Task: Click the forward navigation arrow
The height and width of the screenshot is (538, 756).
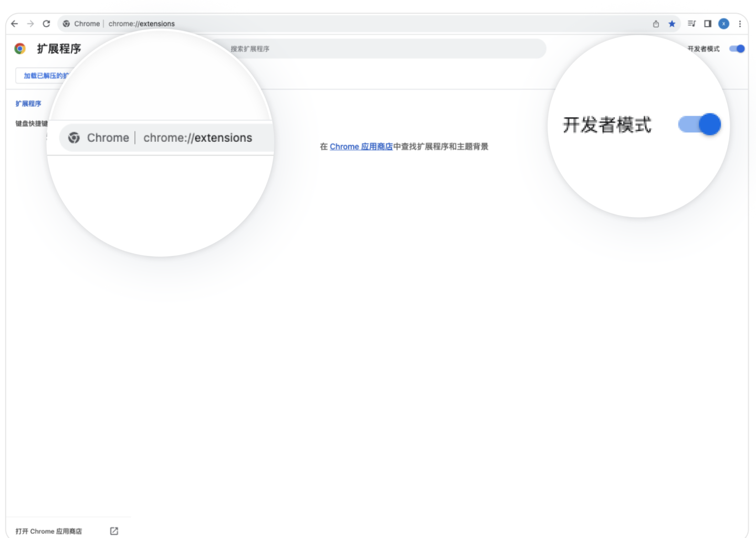Action: (30, 24)
